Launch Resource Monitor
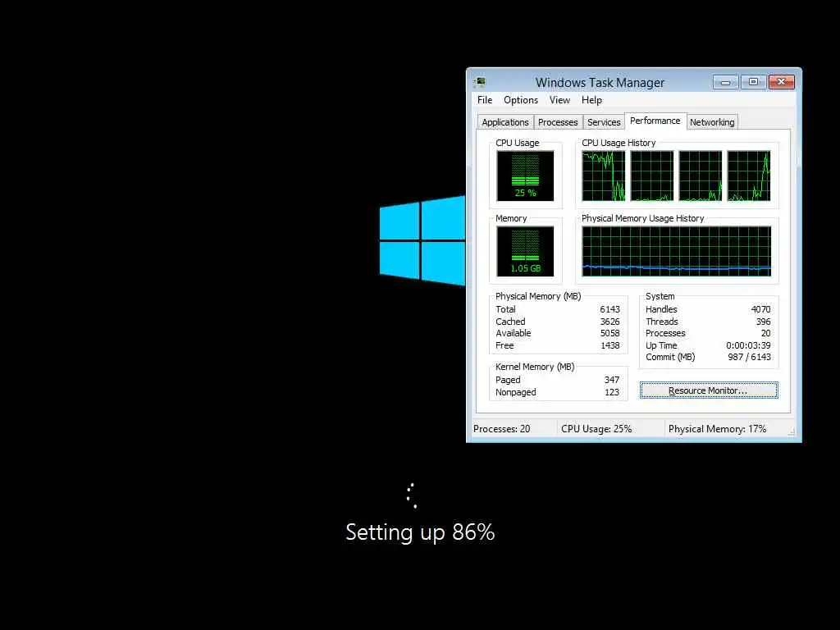The image size is (840, 630). point(709,390)
